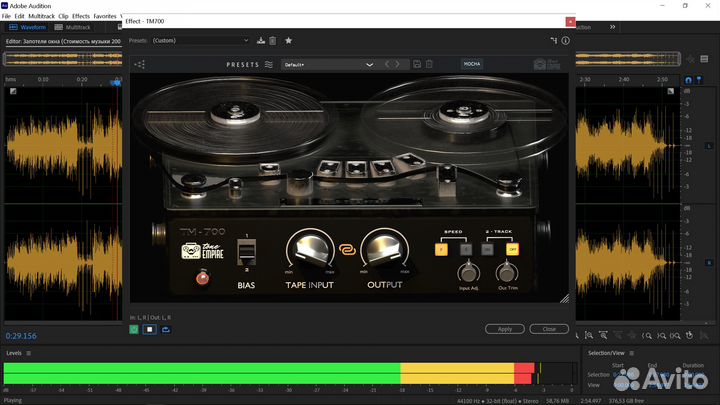
Task: Switch to Waveform view tab
Action: [28, 28]
